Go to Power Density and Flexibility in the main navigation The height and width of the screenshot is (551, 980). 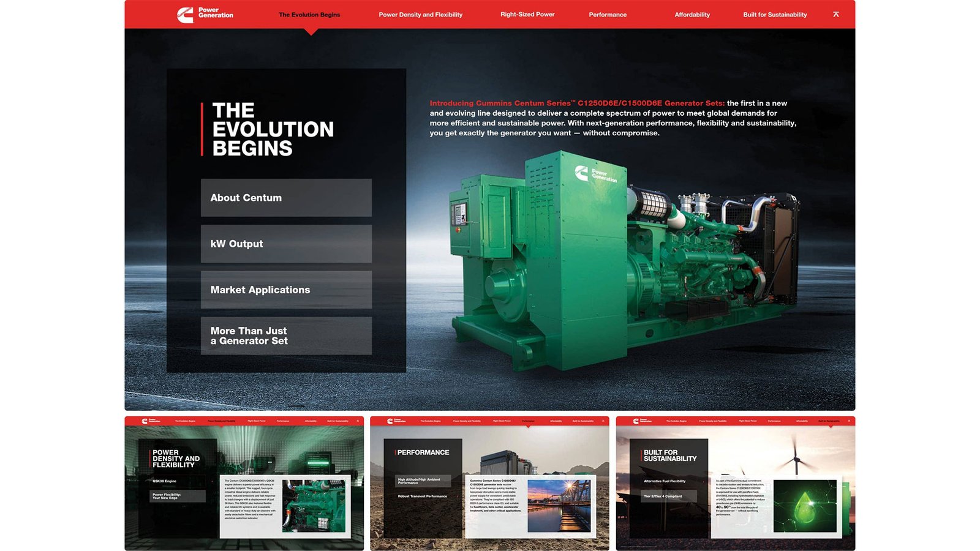(420, 15)
